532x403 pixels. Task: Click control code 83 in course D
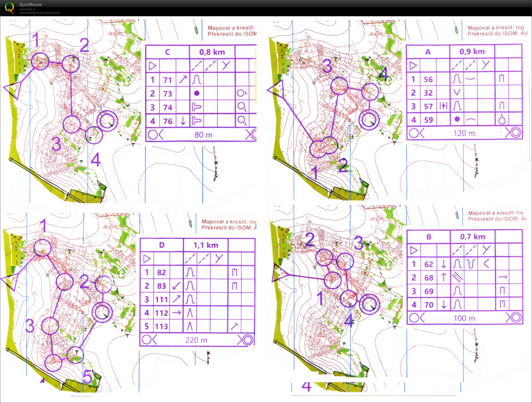[161, 286]
